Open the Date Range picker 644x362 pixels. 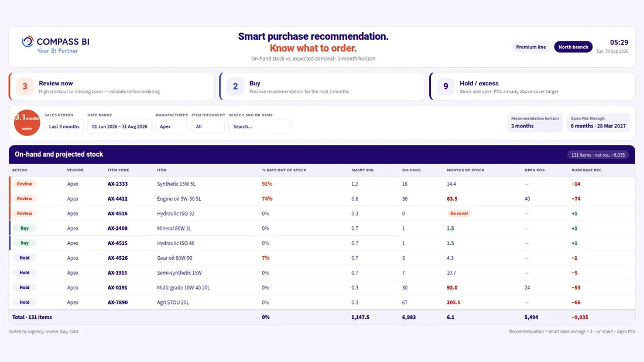(x=119, y=126)
